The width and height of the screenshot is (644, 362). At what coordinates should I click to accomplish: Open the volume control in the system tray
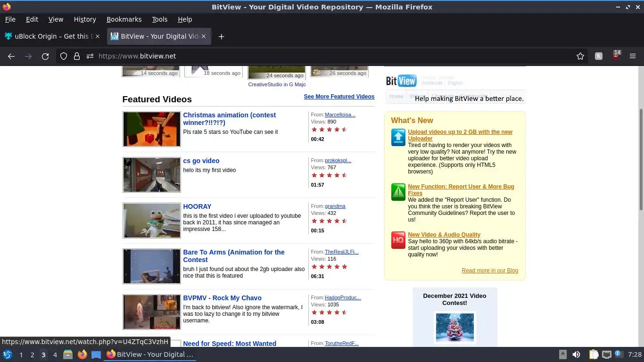pos(576,354)
